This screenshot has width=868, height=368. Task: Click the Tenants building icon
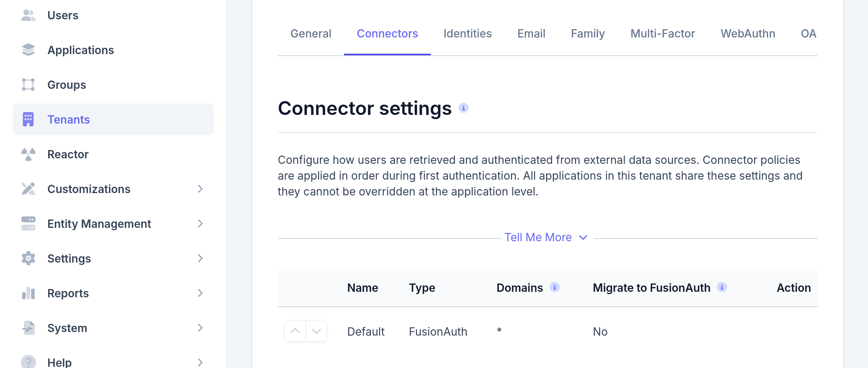click(x=28, y=120)
